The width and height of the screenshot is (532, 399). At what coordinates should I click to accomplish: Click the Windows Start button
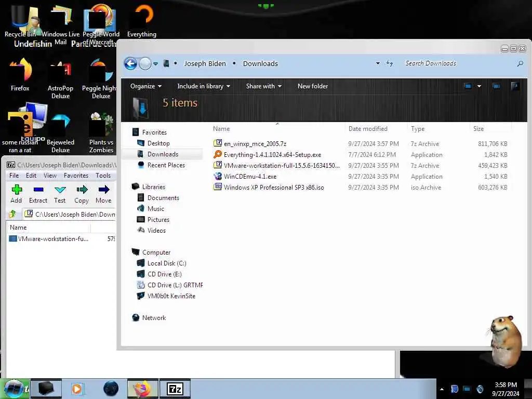pos(14,389)
